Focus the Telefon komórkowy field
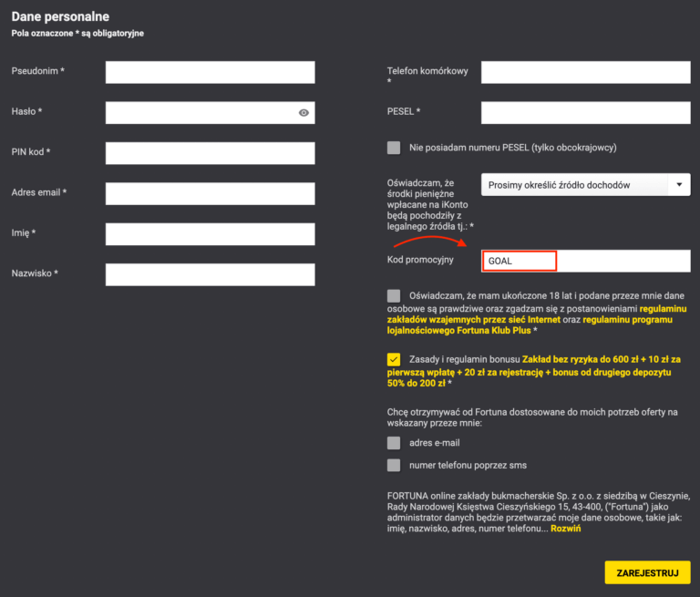 coord(585,72)
